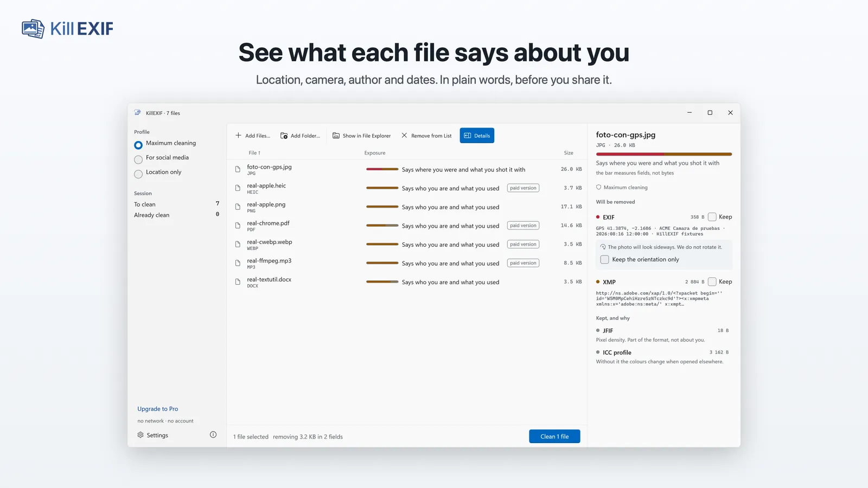Click the rotate icon in the sideways notice
Viewport: 868px width, 488px height.
coord(603,247)
